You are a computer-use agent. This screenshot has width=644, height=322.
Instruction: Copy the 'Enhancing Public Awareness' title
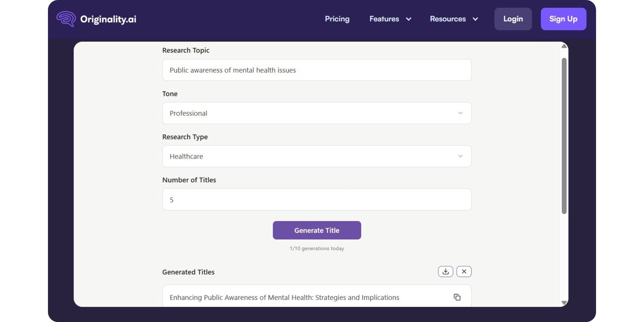coord(458,297)
